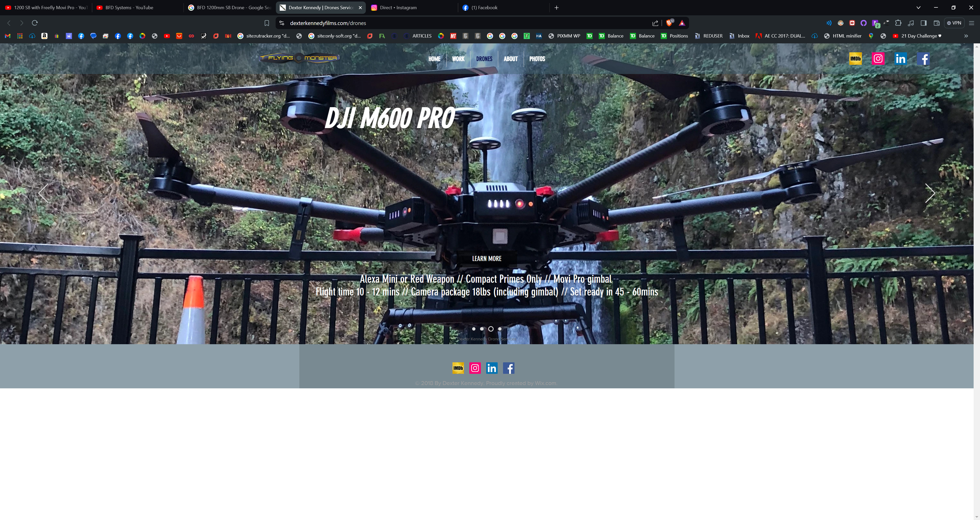The image size is (980, 520).
Task: Reload the current page
Action: pos(35,23)
